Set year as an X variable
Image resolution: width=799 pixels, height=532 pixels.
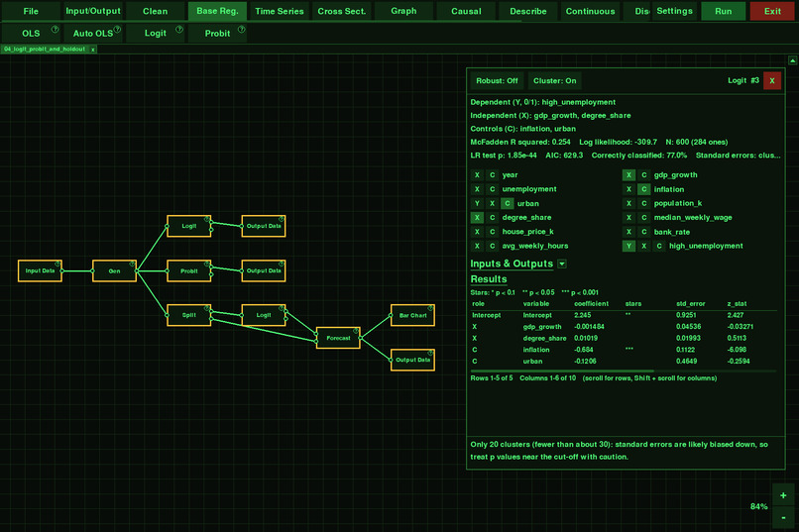[477, 174]
